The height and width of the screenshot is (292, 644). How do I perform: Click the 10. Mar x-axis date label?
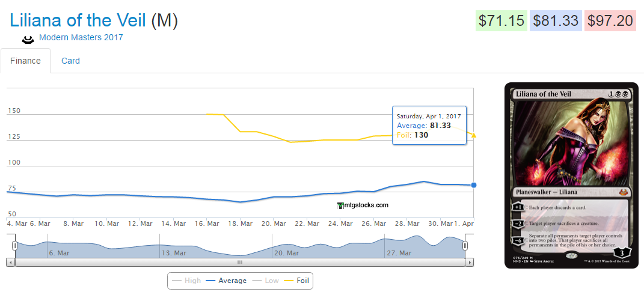click(x=107, y=224)
